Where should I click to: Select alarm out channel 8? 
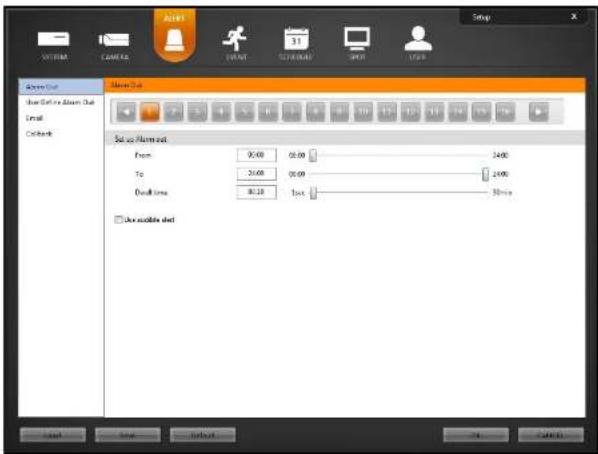point(315,112)
